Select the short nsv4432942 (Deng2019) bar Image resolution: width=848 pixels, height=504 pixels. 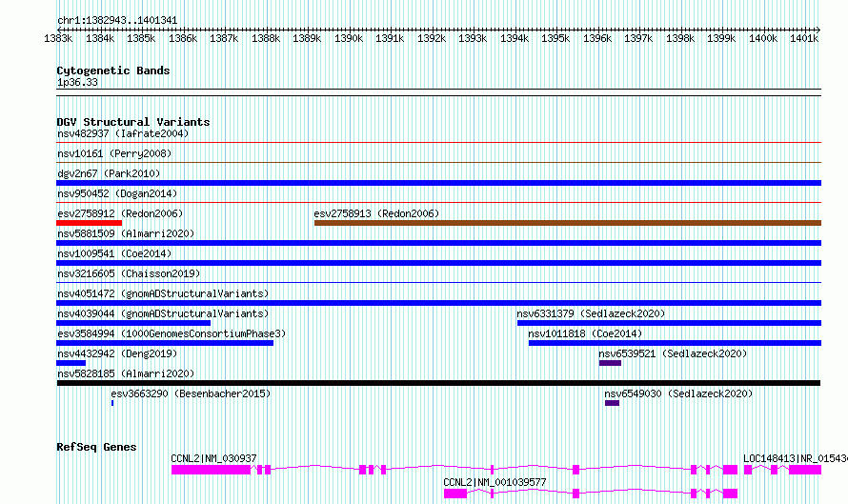71,363
